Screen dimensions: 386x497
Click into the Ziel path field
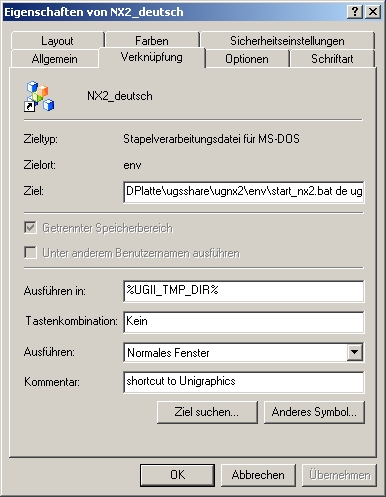[244, 192]
